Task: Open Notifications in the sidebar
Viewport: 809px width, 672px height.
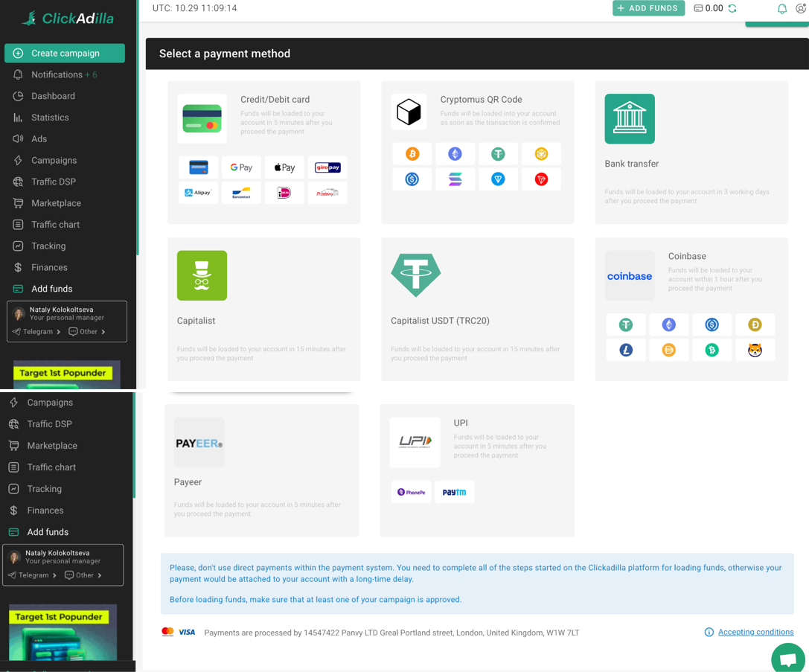Action: point(57,74)
